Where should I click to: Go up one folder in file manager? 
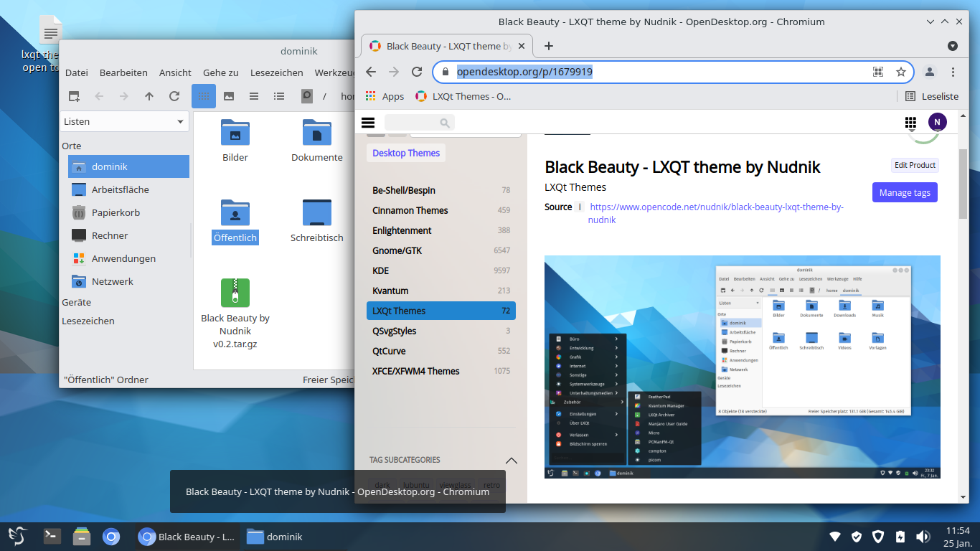(149, 96)
